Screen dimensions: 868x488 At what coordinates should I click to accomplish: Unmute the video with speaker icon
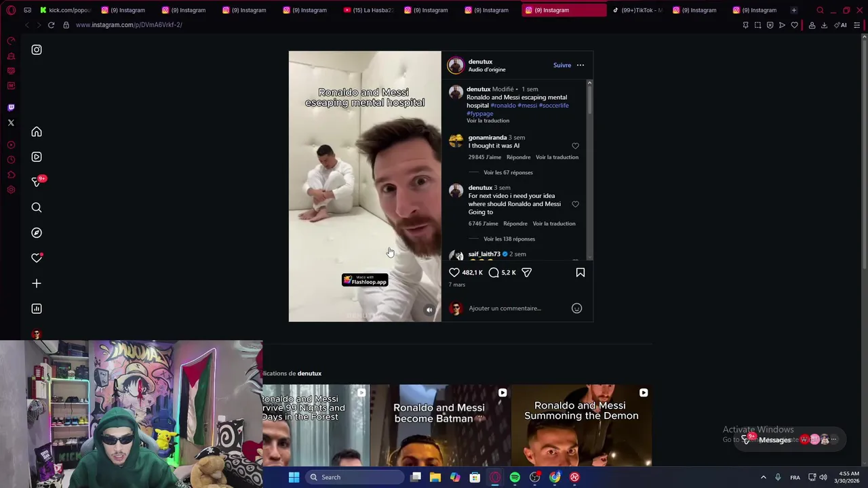pyautogui.click(x=429, y=310)
